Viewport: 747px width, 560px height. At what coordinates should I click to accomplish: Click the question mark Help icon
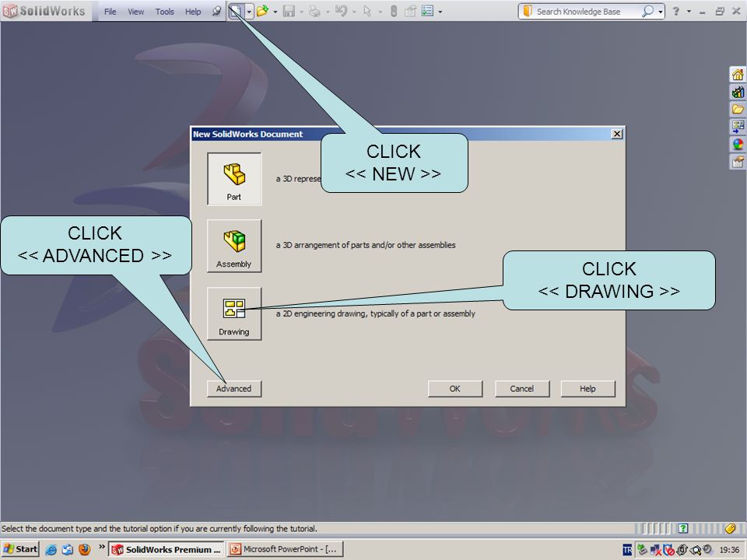[x=676, y=12]
